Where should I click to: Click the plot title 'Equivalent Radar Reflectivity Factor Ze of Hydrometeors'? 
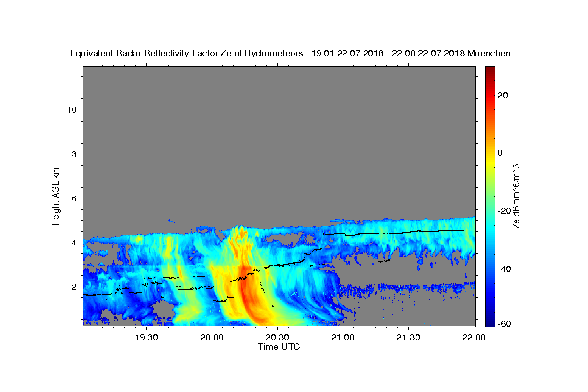coord(187,54)
